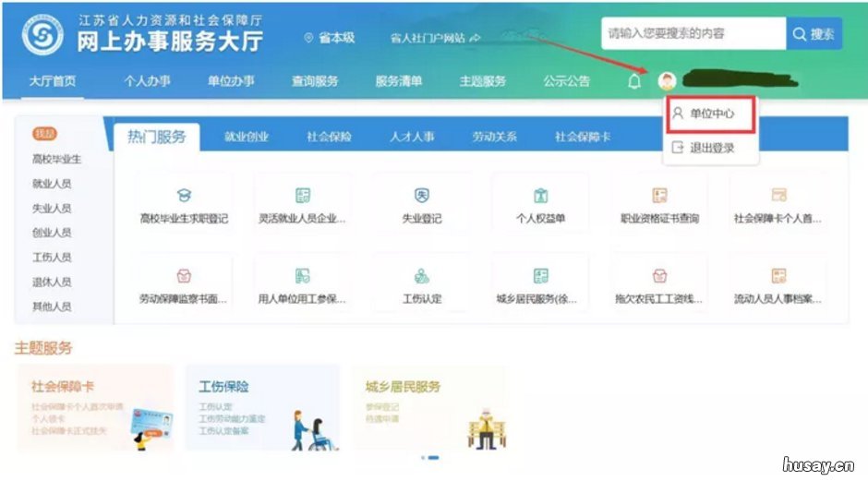Open the 流动人员人事档案 service icon
Screen dimensions: 868x481
point(778,275)
